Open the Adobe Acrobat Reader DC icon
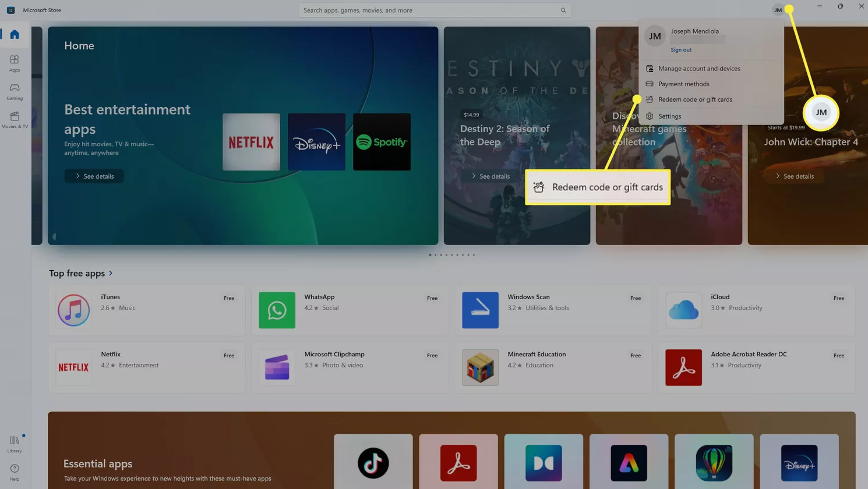The width and height of the screenshot is (868, 489). click(x=683, y=367)
